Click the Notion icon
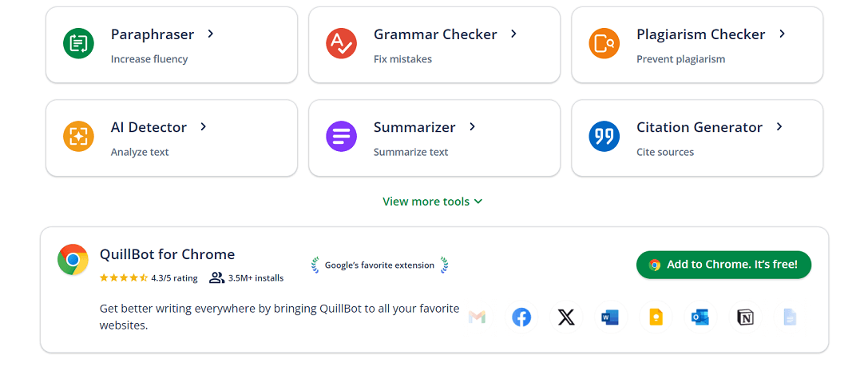This screenshot has height=379, width=868. click(x=745, y=317)
